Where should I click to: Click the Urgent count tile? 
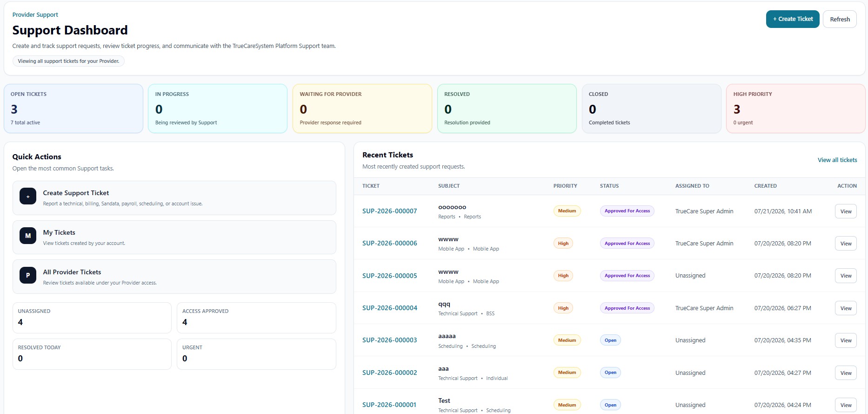(256, 354)
